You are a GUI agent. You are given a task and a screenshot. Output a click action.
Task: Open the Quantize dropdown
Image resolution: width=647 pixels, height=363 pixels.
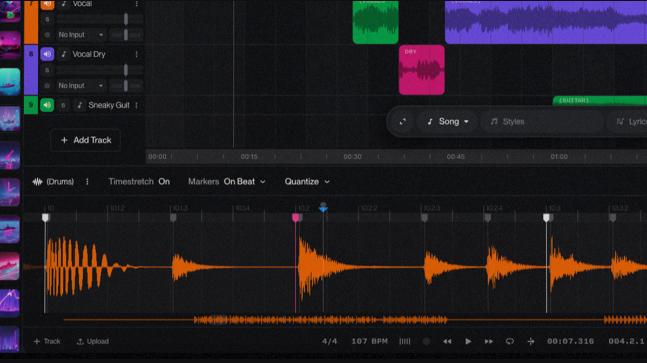point(307,182)
